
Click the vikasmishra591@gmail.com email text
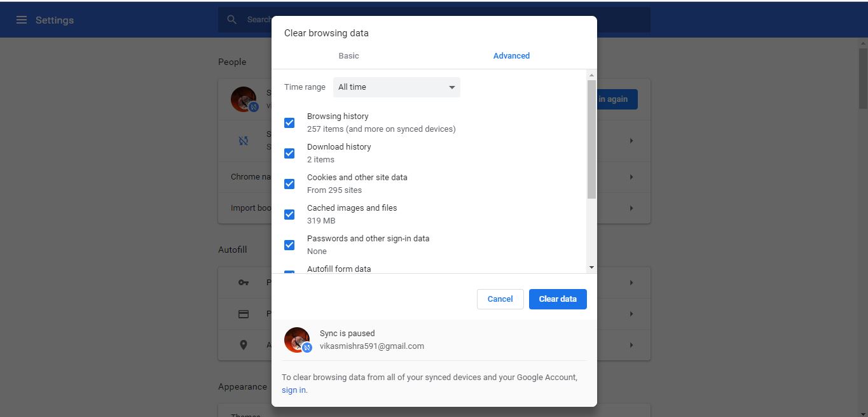(x=372, y=346)
